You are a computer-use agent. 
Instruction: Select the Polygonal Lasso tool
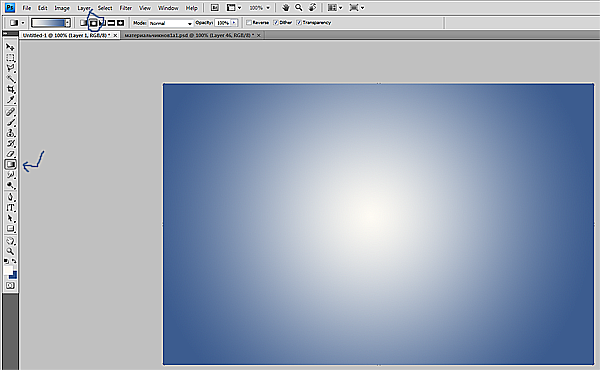pos(10,68)
